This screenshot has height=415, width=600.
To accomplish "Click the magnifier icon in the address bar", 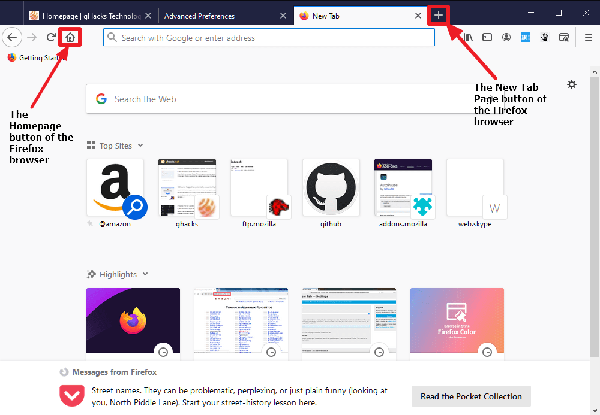I will [x=111, y=37].
